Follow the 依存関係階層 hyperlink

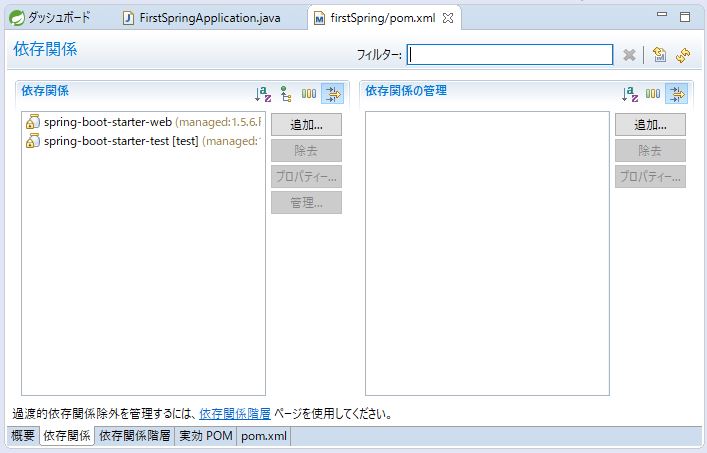tap(235, 413)
